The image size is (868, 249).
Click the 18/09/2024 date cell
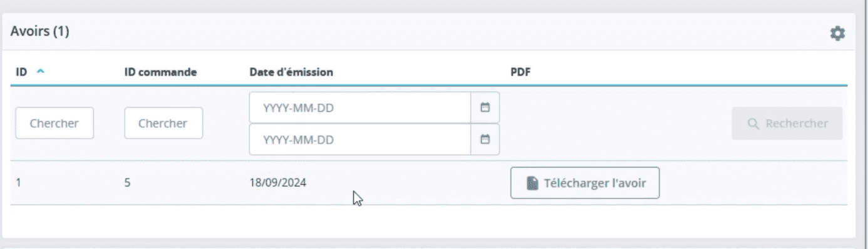(x=278, y=183)
